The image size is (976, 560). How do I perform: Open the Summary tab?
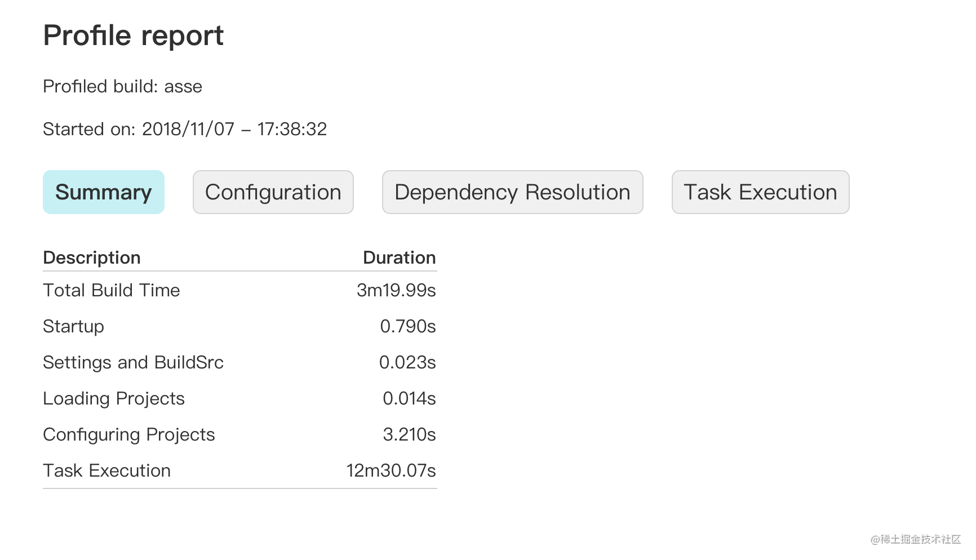104,192
